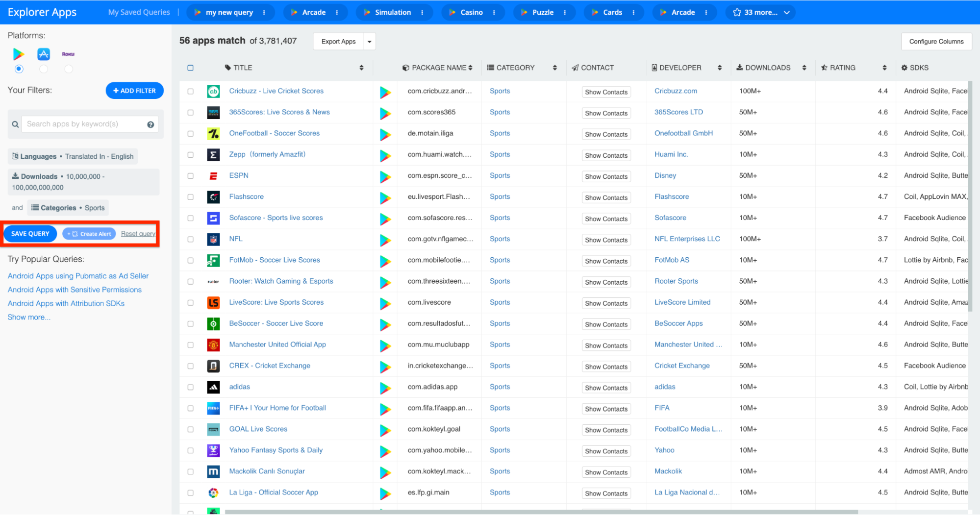
Task: Open the keyword search help icon
Action: coord(151,124)
